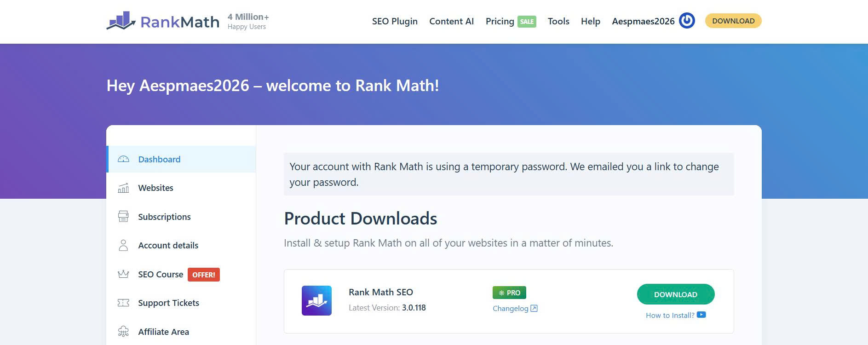This screenshot has height=345, width=868.
Task: Click the power icon beside Aespmaes2026
Action: click(687, 21)
